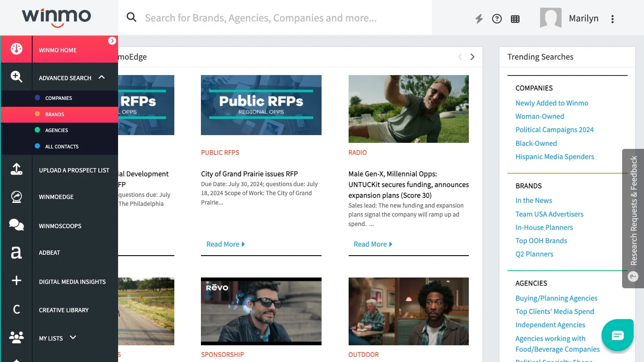Collapse the sidebar with the round arrow button
The height and width of the screenshot is (362, 644).
pos(112,41)
